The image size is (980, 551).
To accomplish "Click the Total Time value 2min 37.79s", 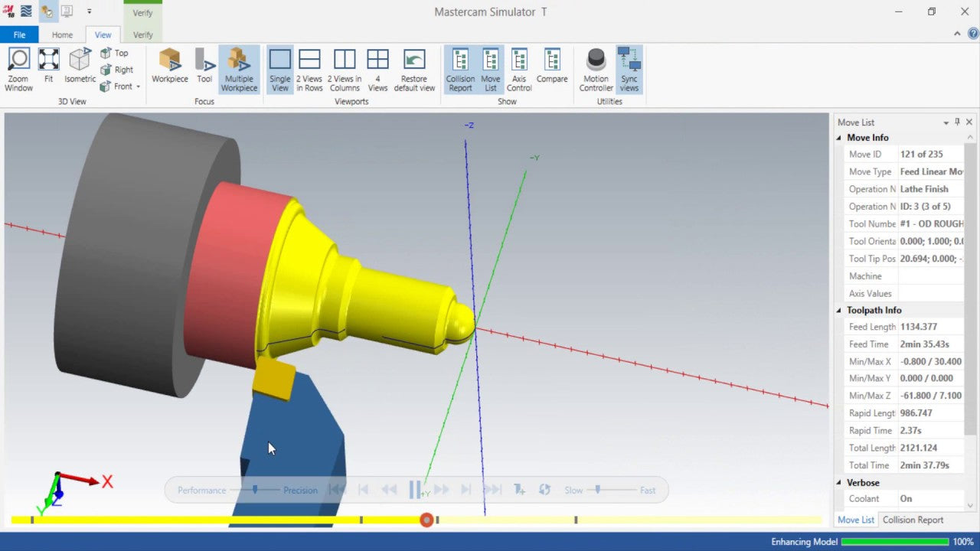I will (x=924, y=465).
